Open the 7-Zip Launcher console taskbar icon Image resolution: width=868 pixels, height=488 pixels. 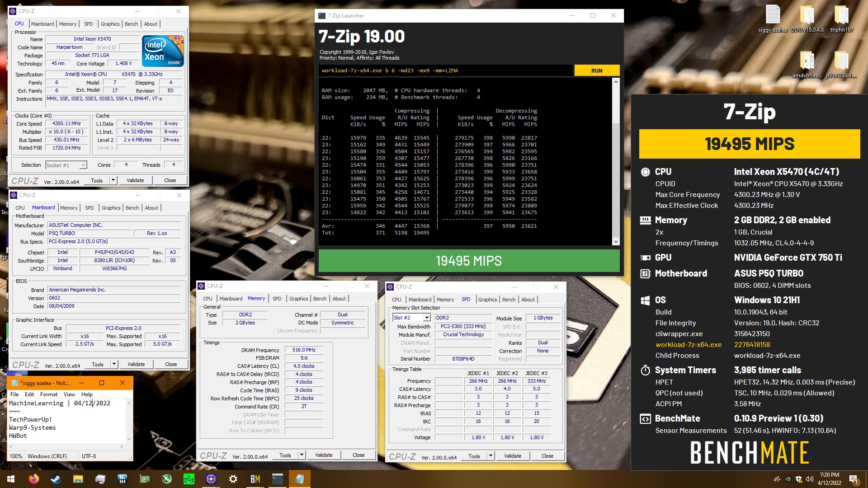[277, 479]
